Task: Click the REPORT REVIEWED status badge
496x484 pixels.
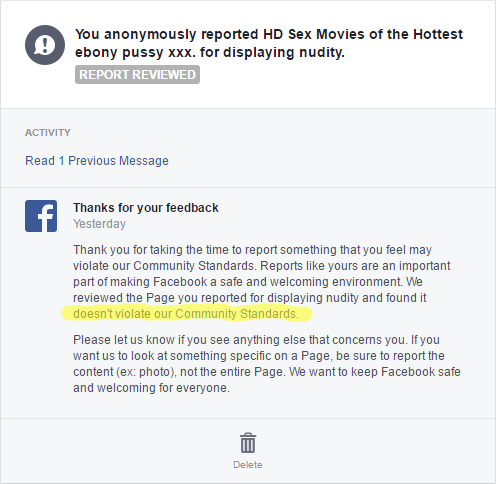Action: coord(137,75)
